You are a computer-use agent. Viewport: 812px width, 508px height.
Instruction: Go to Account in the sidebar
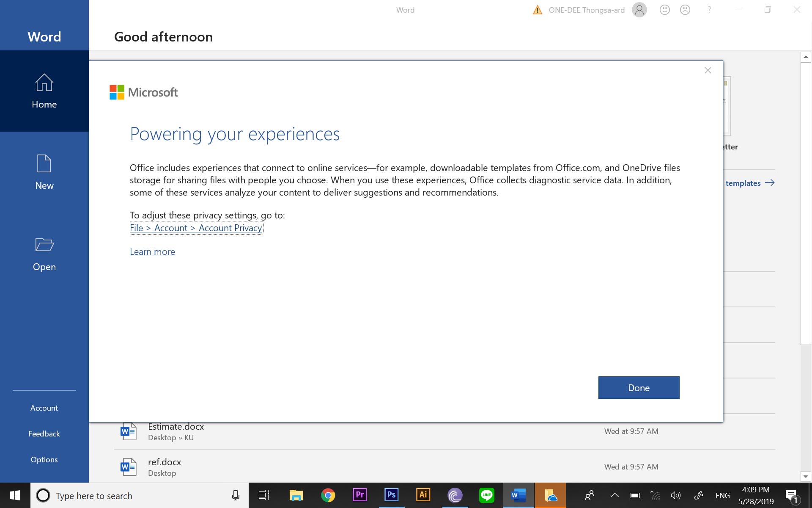pyautogui.click(x=44, y=408)
